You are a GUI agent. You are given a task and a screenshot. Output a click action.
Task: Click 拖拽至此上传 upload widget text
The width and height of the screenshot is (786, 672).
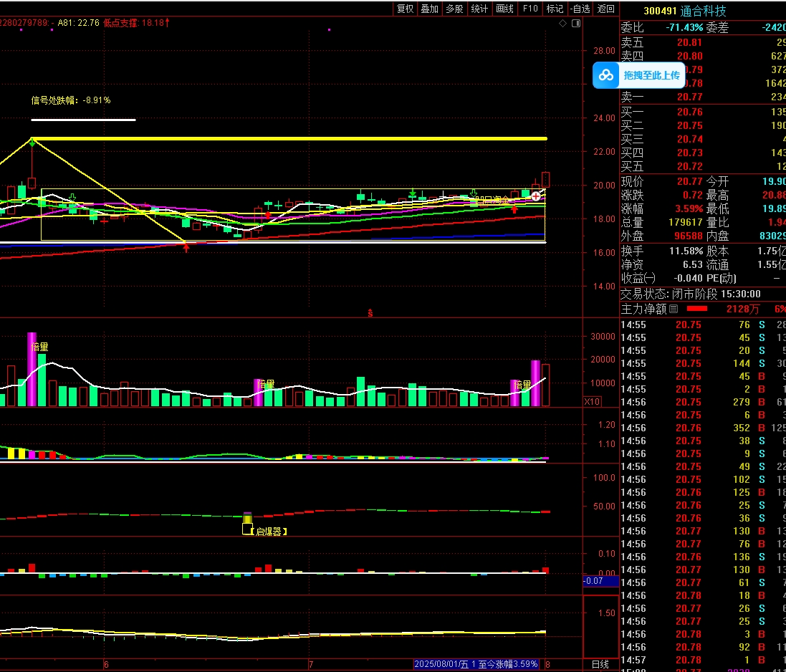[651, 76]
